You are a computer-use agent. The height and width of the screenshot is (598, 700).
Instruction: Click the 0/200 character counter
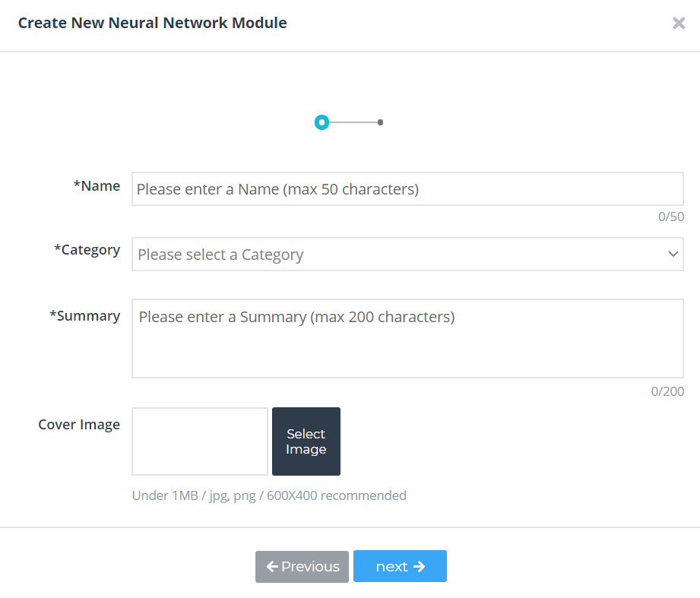point(667,391)
